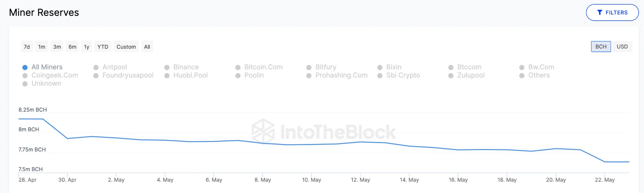644x193 pixels.
Task: Choose the YTD time range
Action: click(x=103, y=47)
